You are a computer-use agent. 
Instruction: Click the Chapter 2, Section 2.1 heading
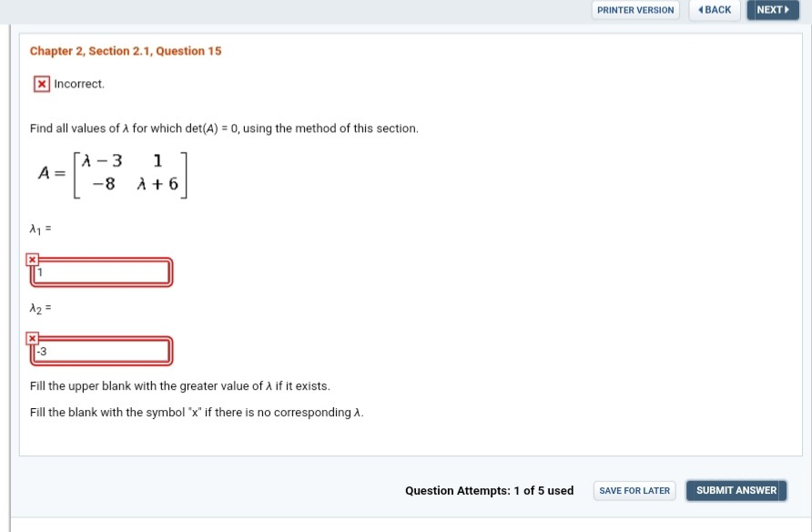(x=125, y=51)
